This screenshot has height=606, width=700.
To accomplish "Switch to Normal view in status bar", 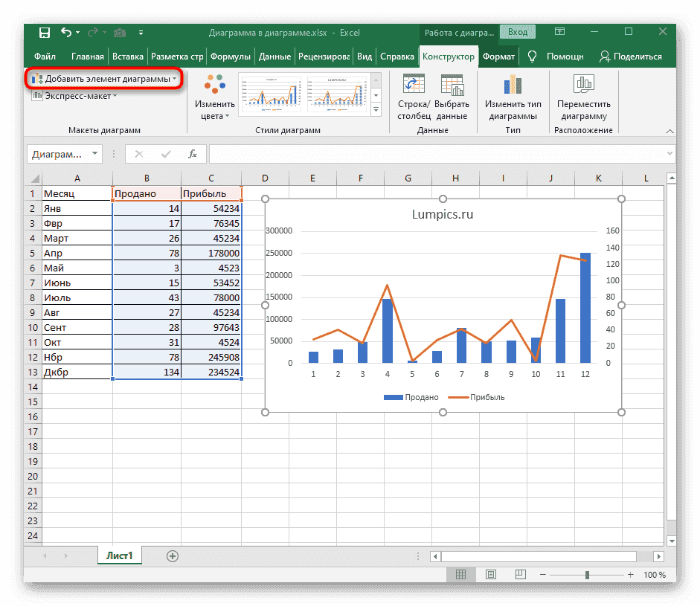I will click(461, 575).
